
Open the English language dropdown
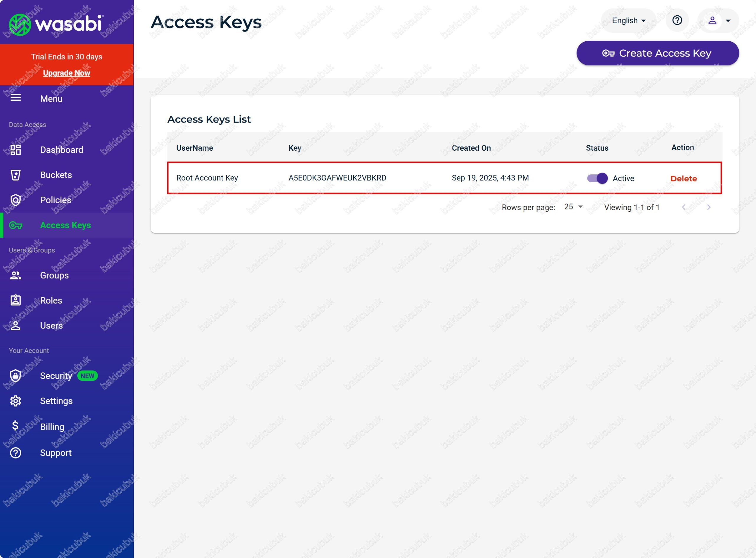tap(628, 21)
